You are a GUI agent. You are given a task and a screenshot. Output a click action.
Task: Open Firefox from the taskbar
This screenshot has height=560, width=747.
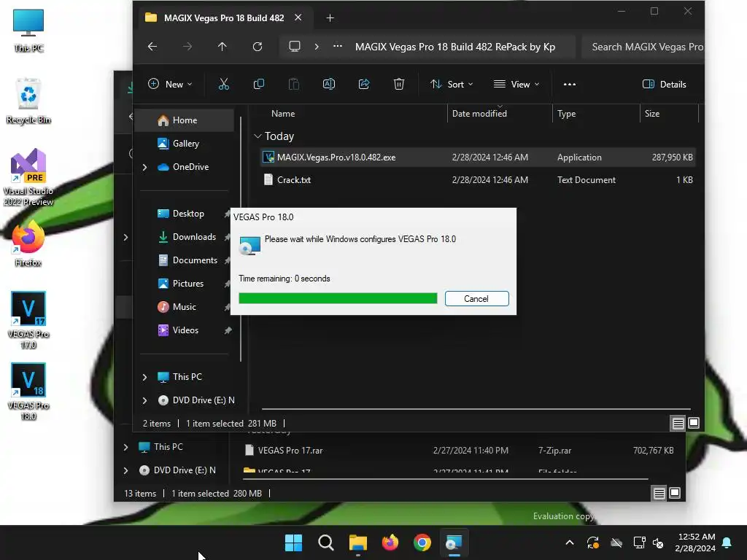pyautogui.click(x=390, y=542)
